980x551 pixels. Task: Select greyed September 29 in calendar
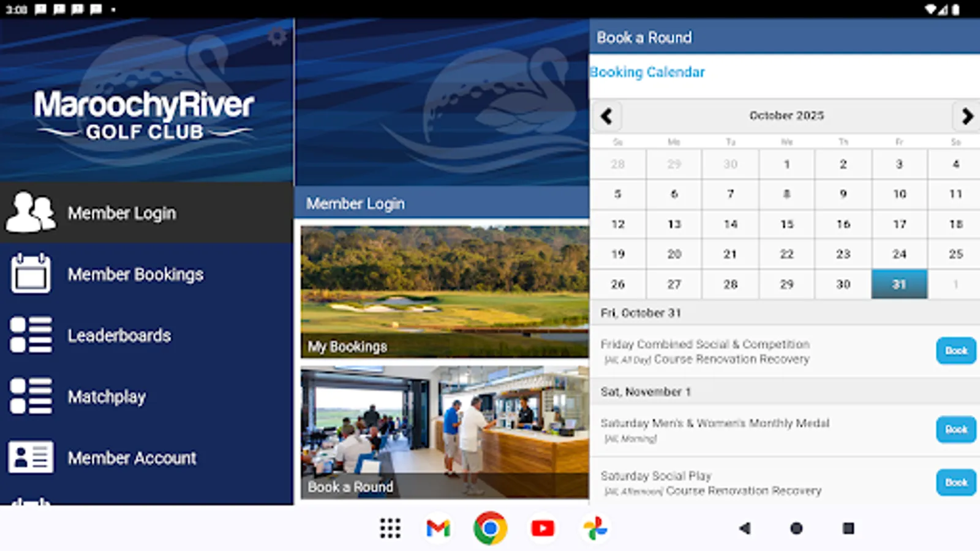click(674, 164)
